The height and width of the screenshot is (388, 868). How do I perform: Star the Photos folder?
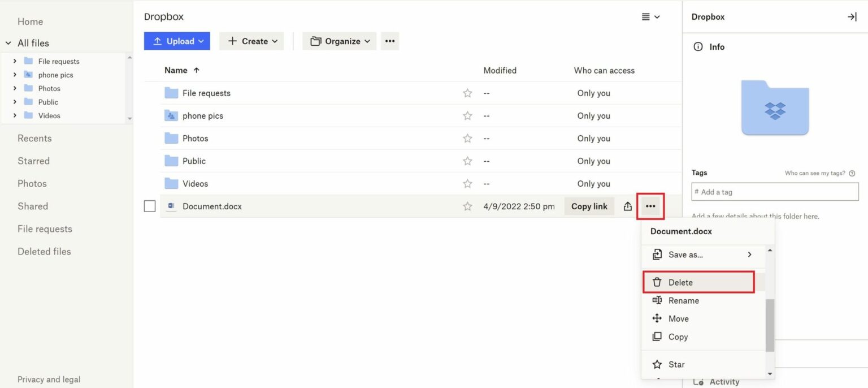[x=467, y=138]
